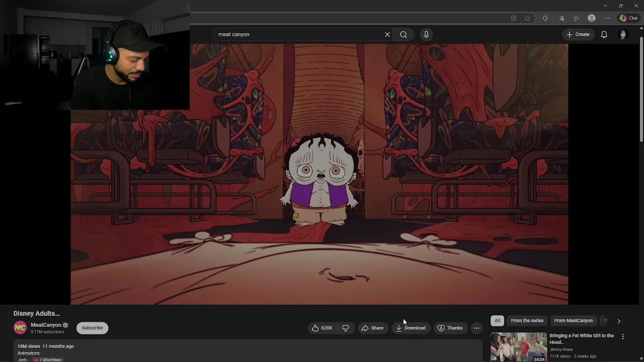This screenshot has width=644, height=362.
Task: Click the split screen icon in address bar
Action: click(x=514, y=18)
